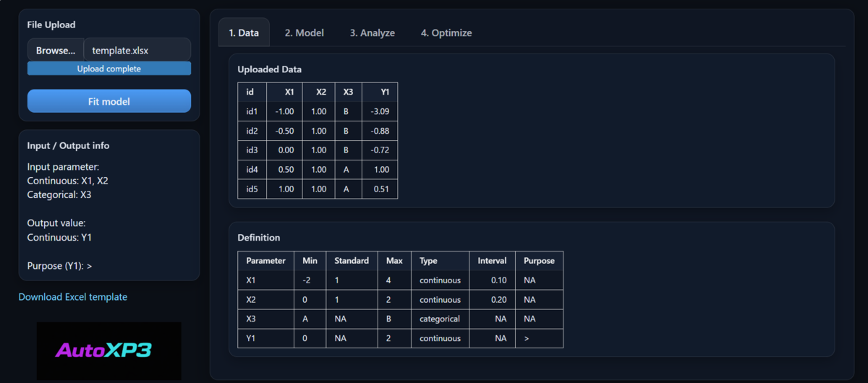Select the X1 row in Definition table
868x383 pixels.
tap(400, 280)
